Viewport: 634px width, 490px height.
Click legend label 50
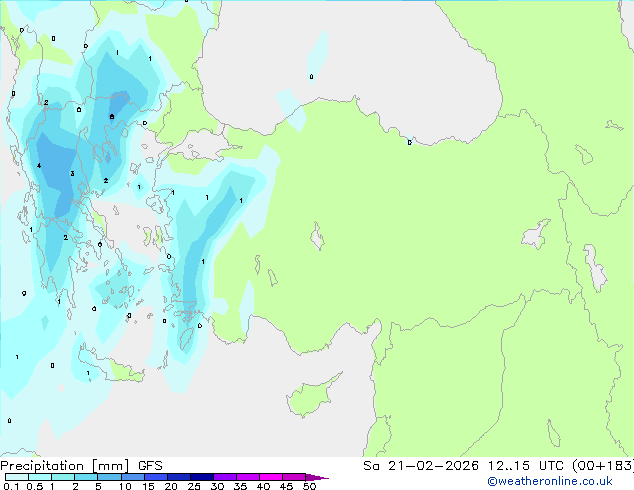click(x=309, y=486)
